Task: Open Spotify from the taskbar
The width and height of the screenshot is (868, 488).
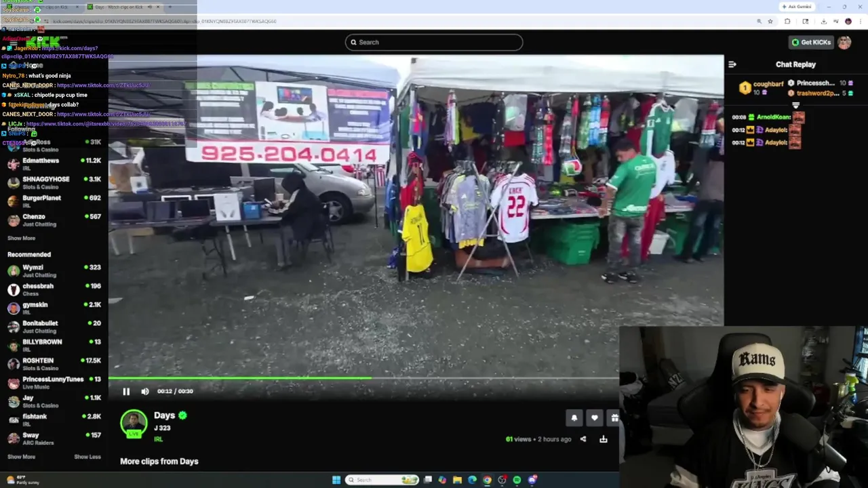Action: [517, 480]
